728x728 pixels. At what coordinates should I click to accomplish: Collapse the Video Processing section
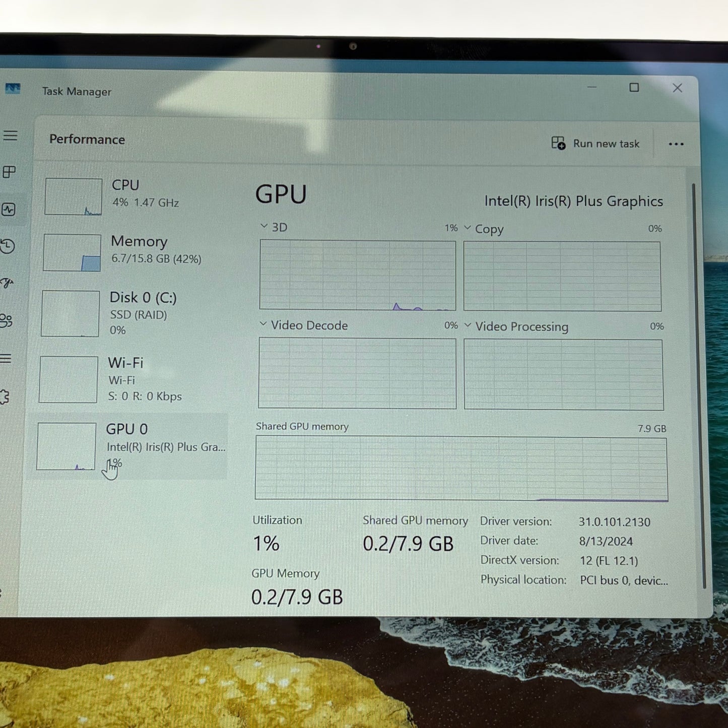point(466,326)
